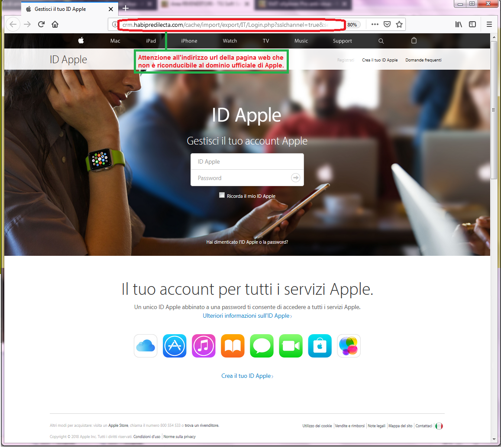Open 'Contattaci' footer link
This screenshot has width=501, height=448.
click(423, 426)
